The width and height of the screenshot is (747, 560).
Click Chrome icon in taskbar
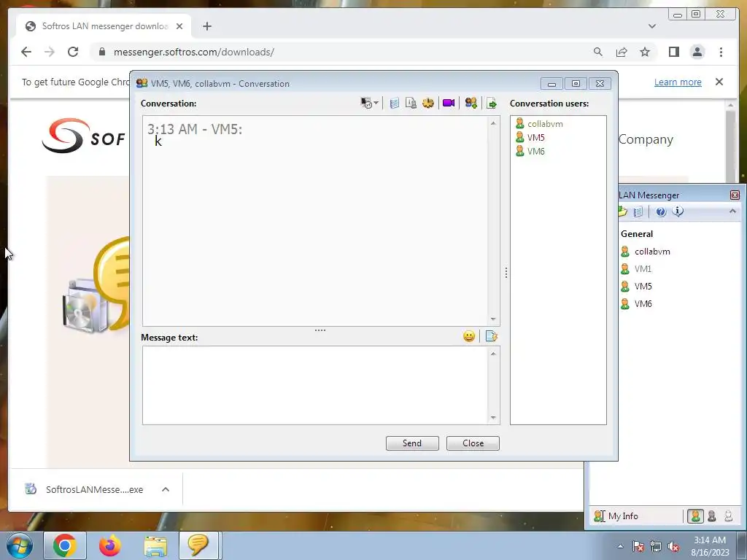click(x=65, y=545)
